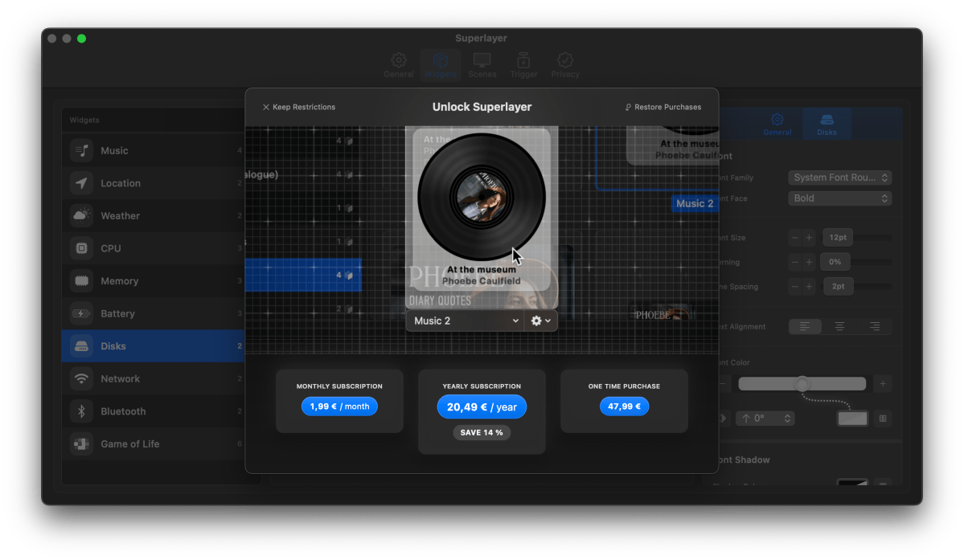Select the Game of Life row
The width and height of the screenshot is (964, 560).
(x=153, y=444)
